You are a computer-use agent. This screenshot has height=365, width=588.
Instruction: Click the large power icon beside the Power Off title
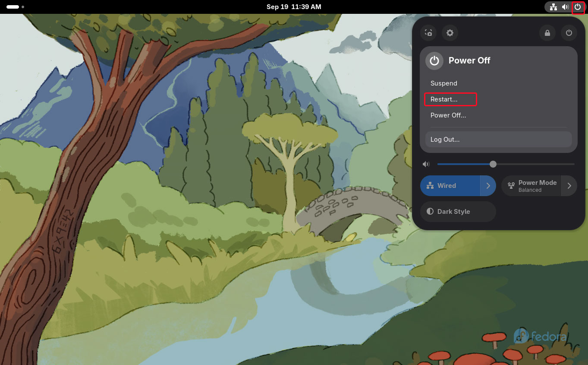(x=434, y=60)
